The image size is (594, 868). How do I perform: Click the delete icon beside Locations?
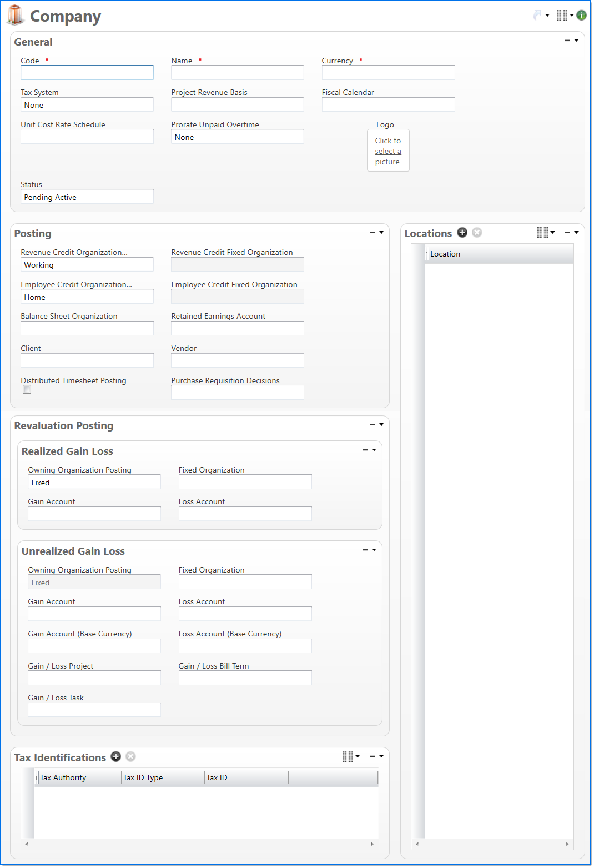[x=477, y=233]
